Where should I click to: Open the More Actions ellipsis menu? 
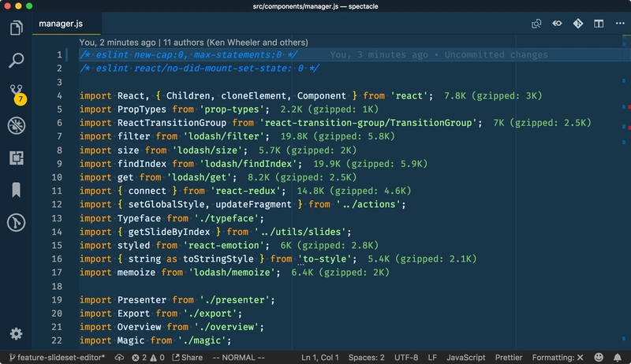pos(620,24)
